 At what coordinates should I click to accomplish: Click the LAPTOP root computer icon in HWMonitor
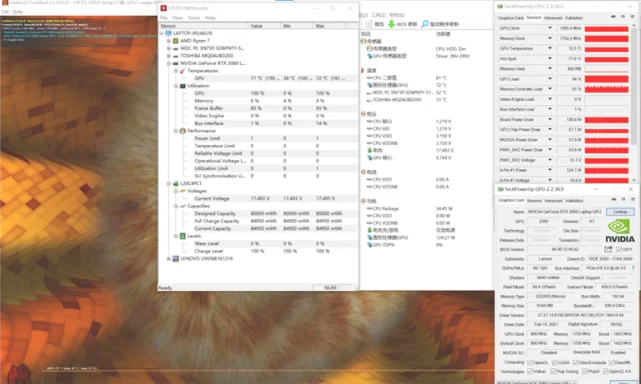(168, 33)
